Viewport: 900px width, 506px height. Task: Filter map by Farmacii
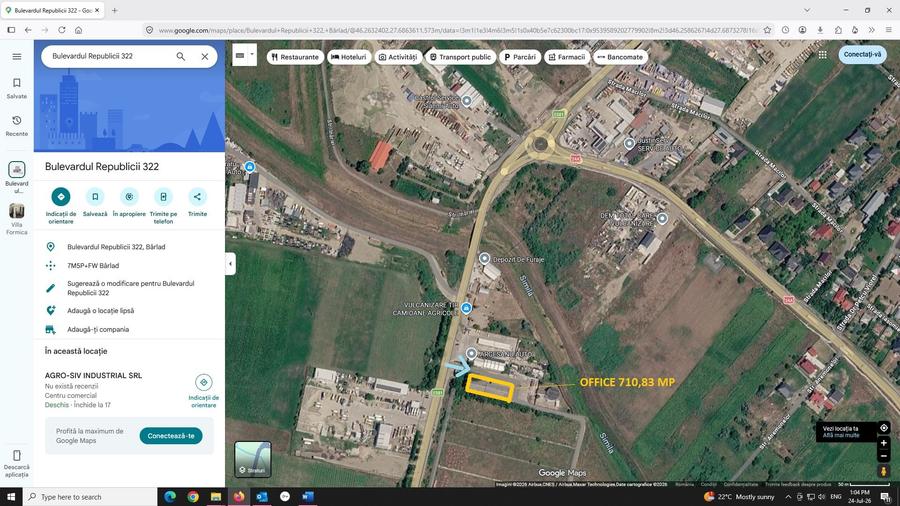(x=567, y=57)
